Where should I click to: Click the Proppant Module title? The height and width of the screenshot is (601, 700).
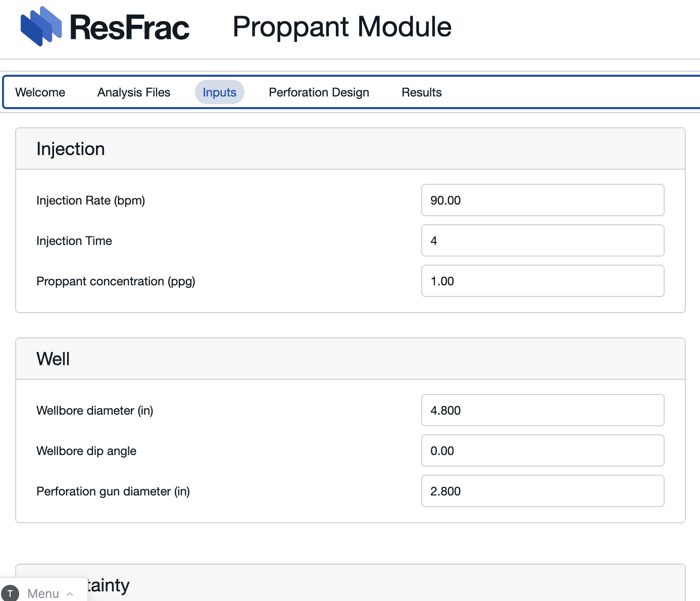pyautogui.click(x=342, y=27)
